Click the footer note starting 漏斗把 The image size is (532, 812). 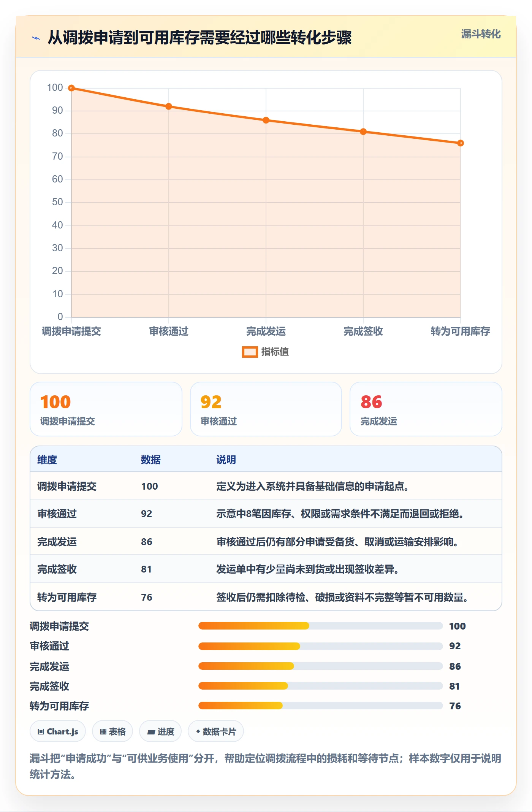(266, 766)
